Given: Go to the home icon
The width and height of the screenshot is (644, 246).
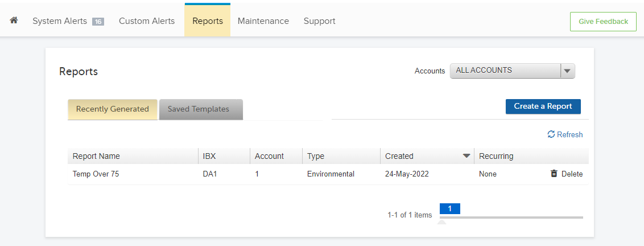Looking at the screenshot, I should tap(14, 20).
